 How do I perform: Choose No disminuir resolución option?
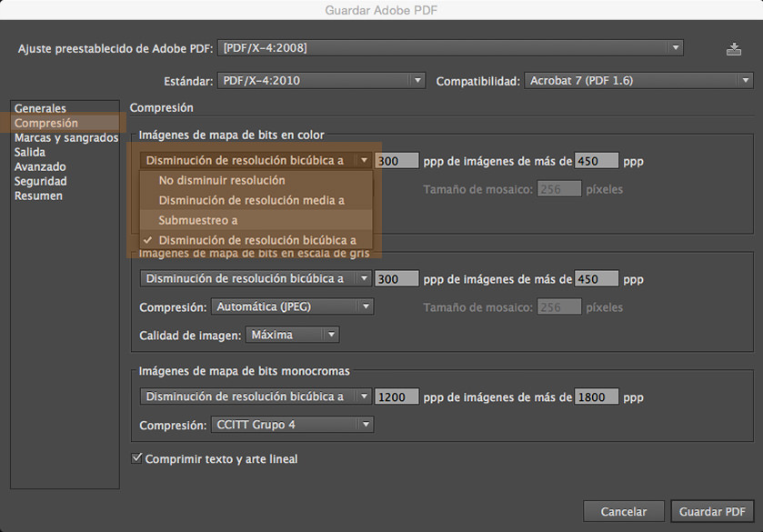(x=256, y=180)
